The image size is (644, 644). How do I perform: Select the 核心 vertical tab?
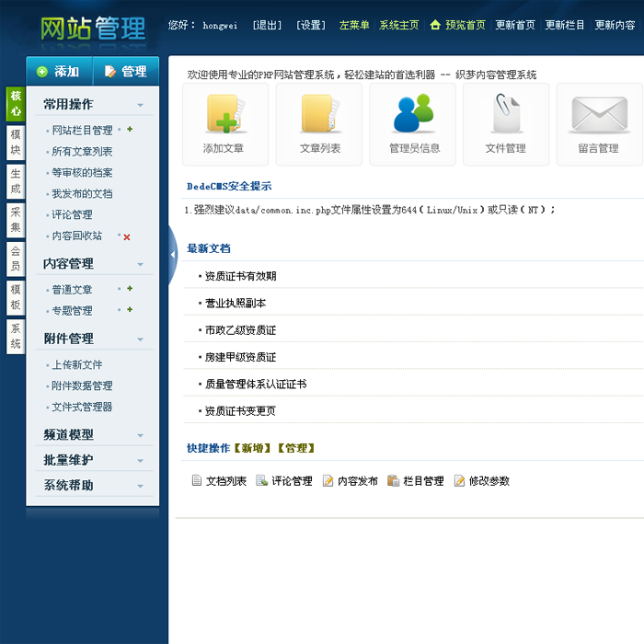(x=16, y=103)
